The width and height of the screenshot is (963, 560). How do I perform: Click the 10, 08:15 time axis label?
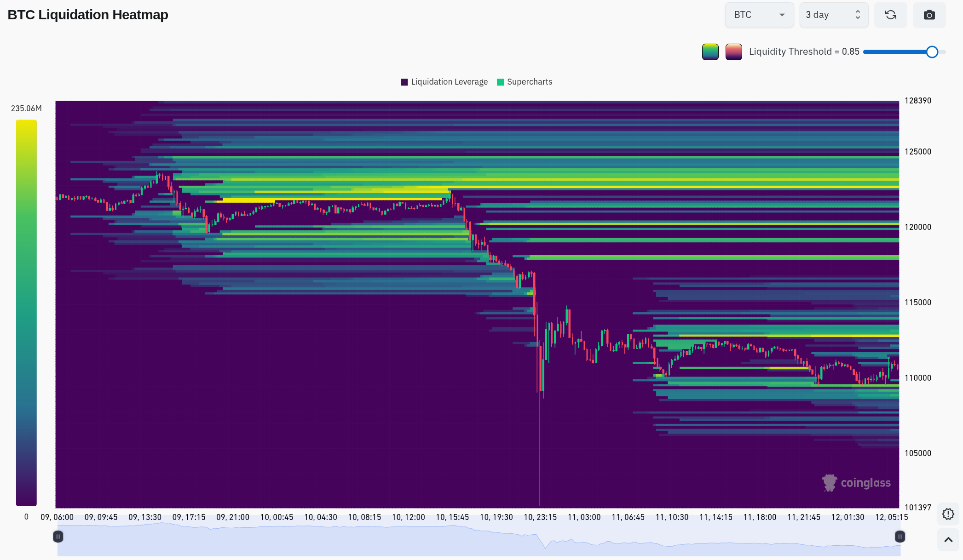tap(365, 517)
